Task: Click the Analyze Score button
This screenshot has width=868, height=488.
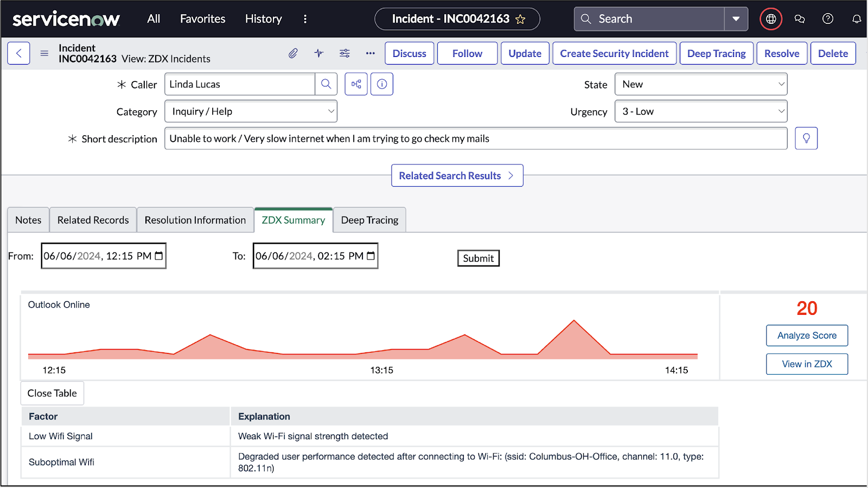Action: click(x=807, y=335)
